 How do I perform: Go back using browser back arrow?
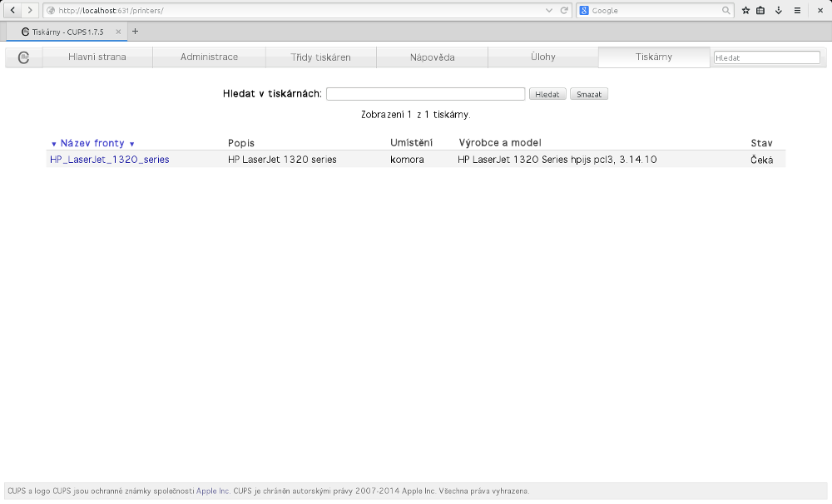(x=14, y=10)
